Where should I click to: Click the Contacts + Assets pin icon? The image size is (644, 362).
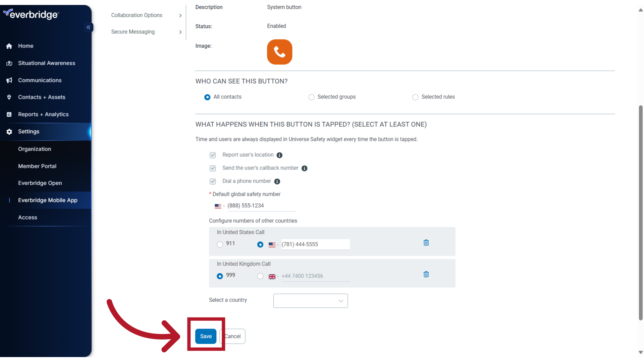click(x=9, y=97)
